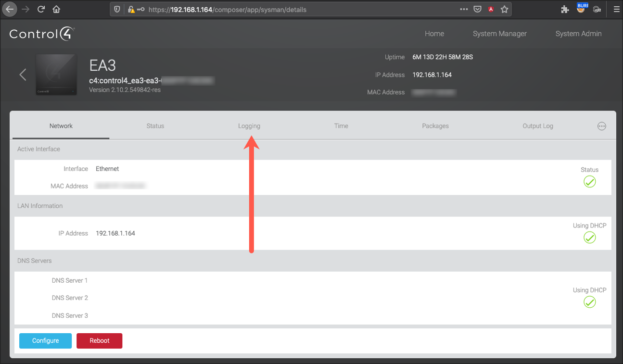Click the red Reboot button
The image size is (623, 364).
(x=99, y=340)
